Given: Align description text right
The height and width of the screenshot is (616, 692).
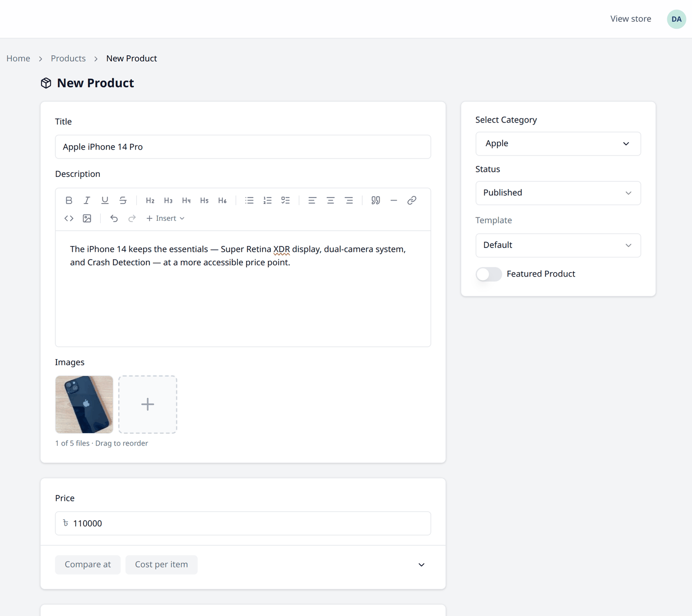Looking at the screenshot, I should pos(349,201).
